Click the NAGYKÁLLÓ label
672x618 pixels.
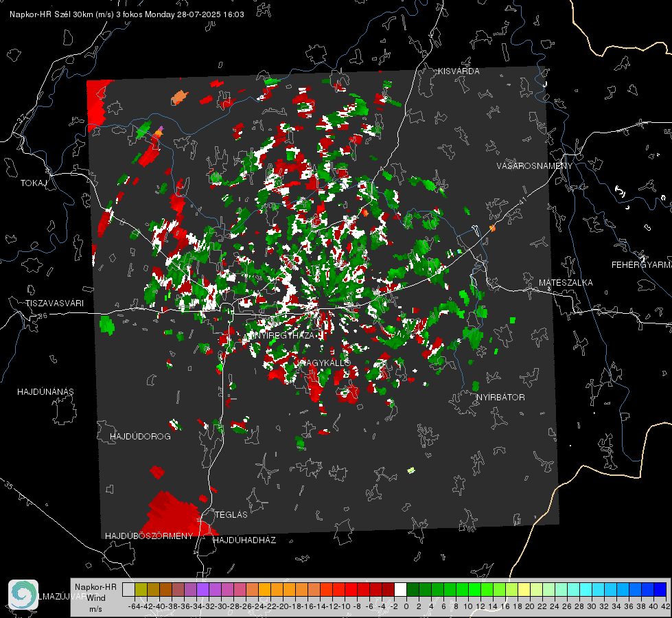click(x=326, y=363)
